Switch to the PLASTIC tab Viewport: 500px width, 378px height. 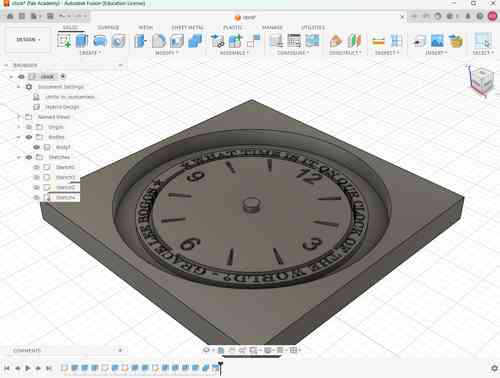pos(233,27)
